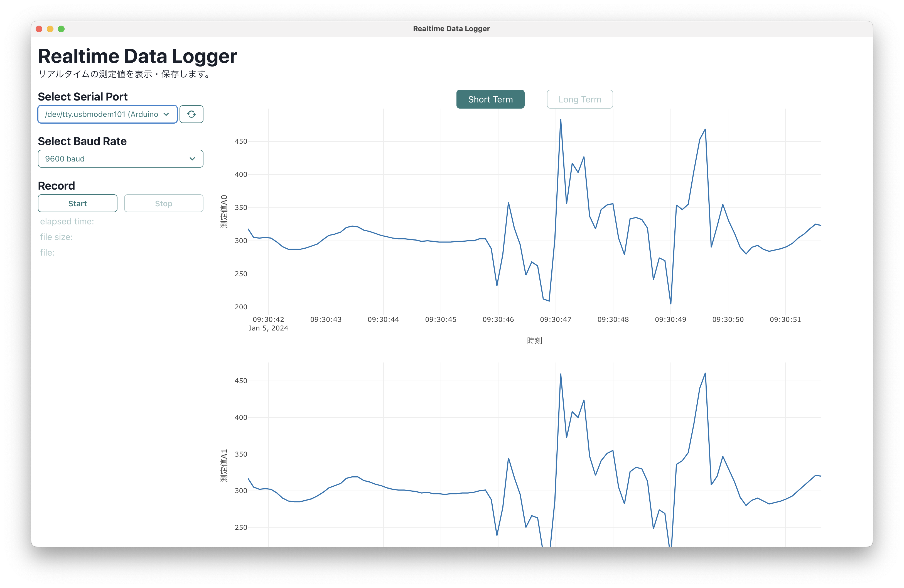The image size is (904, 588).
Task: Click the highest peak on A0 chart
Action: [x=560, y=120]
